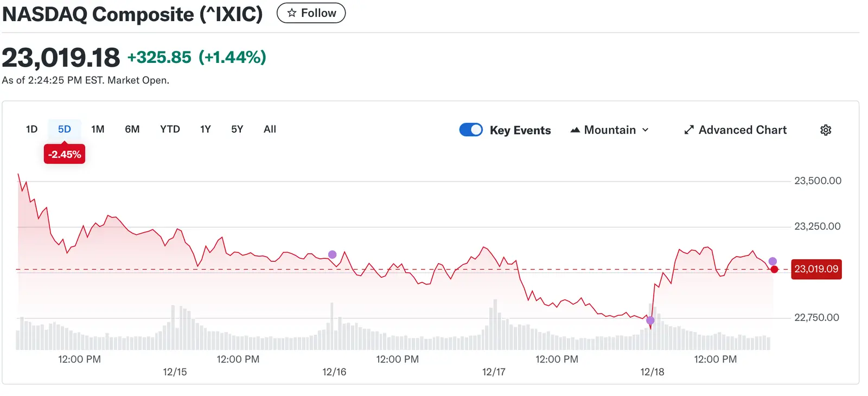Select the 1M time range tab
The width and height of the screenshot is (868, 396).
[x=98, y=129]
